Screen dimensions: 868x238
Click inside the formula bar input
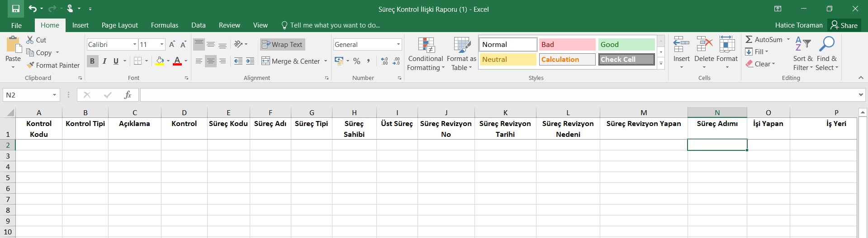pos(498,95)
